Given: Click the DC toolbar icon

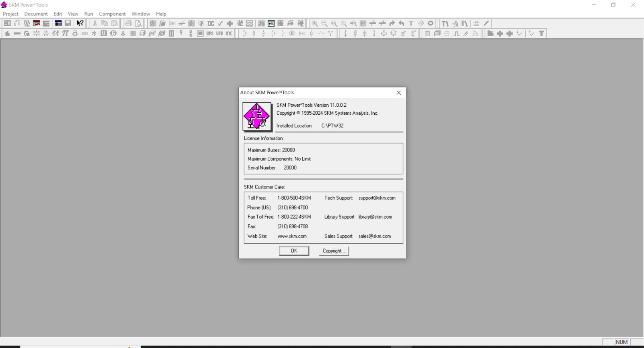Looking at the screenshot, I should [211, 23].
